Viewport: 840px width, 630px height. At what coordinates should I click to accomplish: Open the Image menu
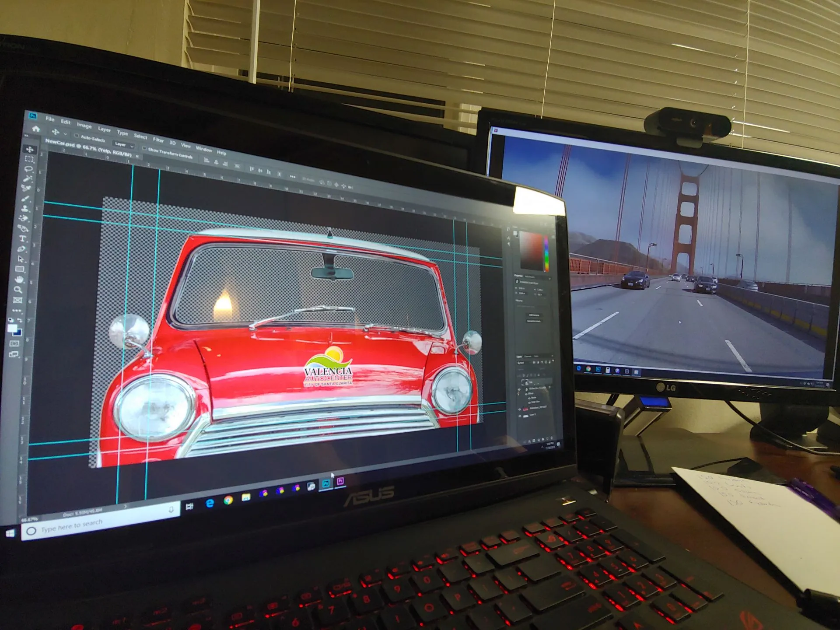[84, 126]
